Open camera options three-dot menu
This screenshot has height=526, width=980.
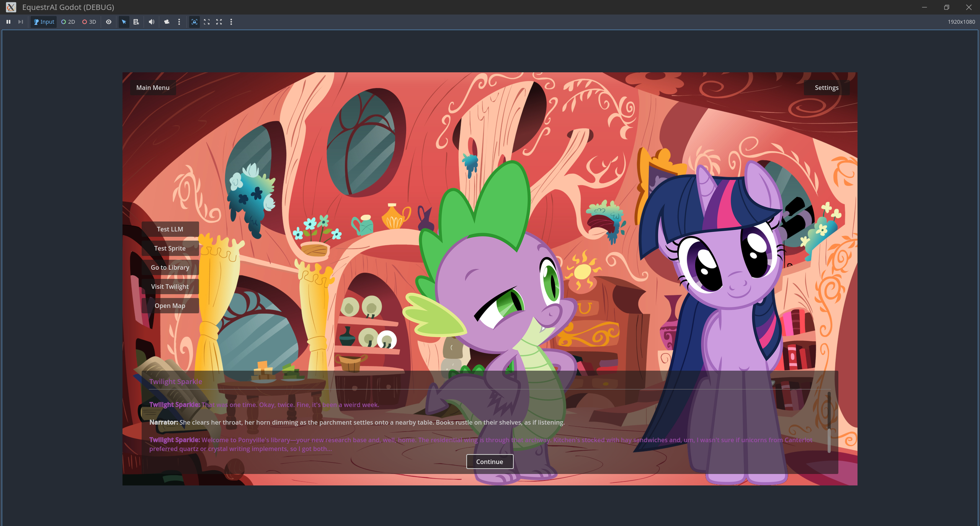[x=179, y=22]
